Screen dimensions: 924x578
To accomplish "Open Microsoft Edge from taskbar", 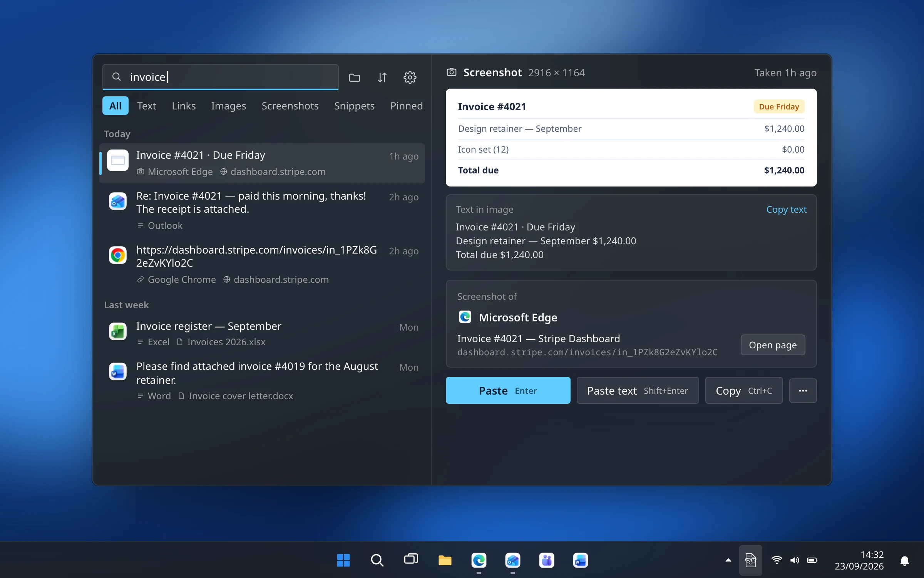I will (x=479, y=560).
